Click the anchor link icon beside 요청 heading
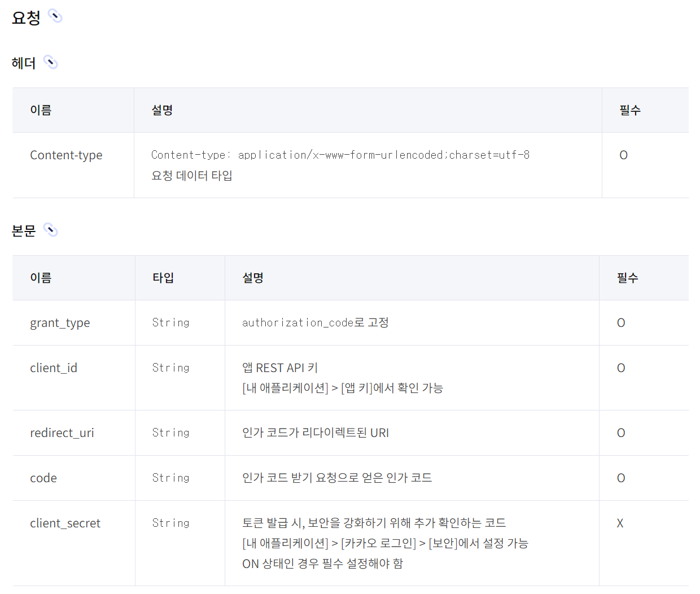This screenshot has height=594, width=700. [55, 16]
